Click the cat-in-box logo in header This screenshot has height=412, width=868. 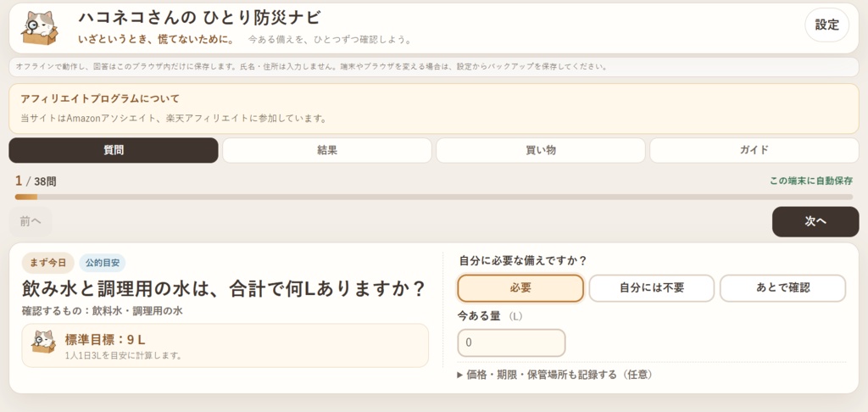[x=40, y=28]
